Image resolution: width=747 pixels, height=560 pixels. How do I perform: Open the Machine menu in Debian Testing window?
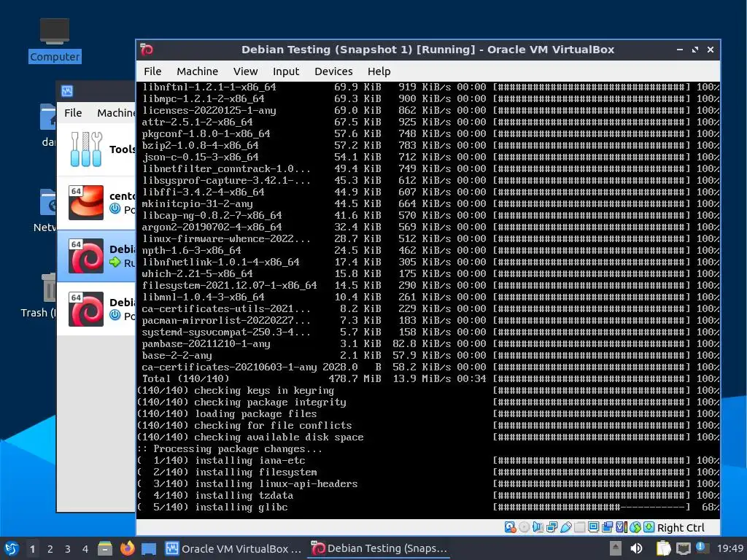tap(197, 71)
